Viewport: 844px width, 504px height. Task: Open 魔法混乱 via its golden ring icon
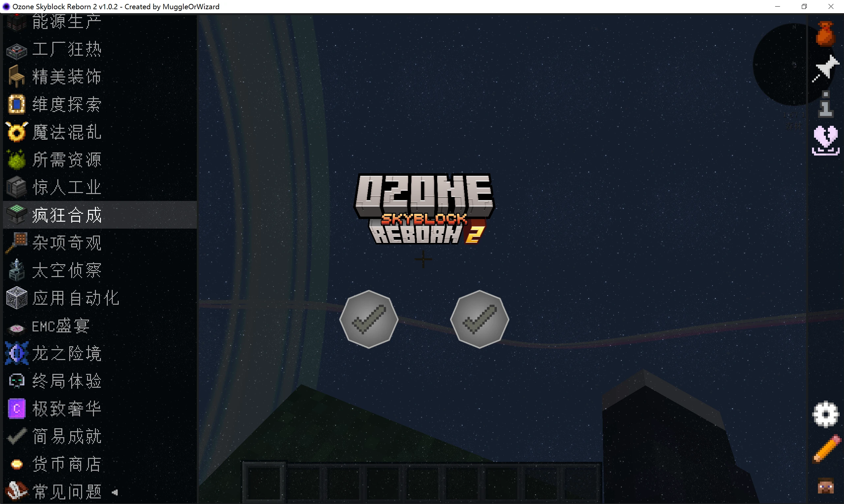point(16,132)
